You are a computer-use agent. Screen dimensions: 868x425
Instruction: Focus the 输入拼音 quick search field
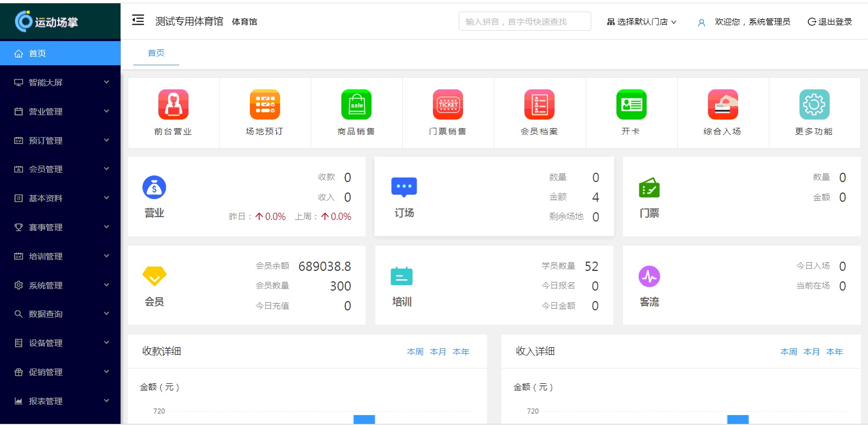point(525,21)
